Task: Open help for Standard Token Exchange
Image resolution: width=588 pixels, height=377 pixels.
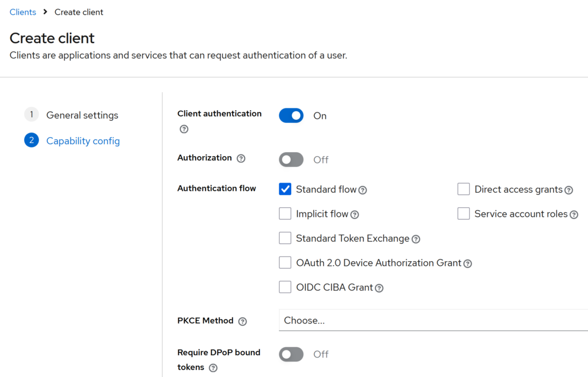Action: 416,239
